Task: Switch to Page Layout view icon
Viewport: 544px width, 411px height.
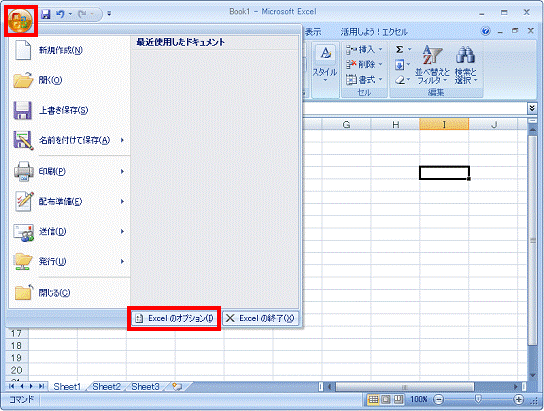Action: [386, 400]
